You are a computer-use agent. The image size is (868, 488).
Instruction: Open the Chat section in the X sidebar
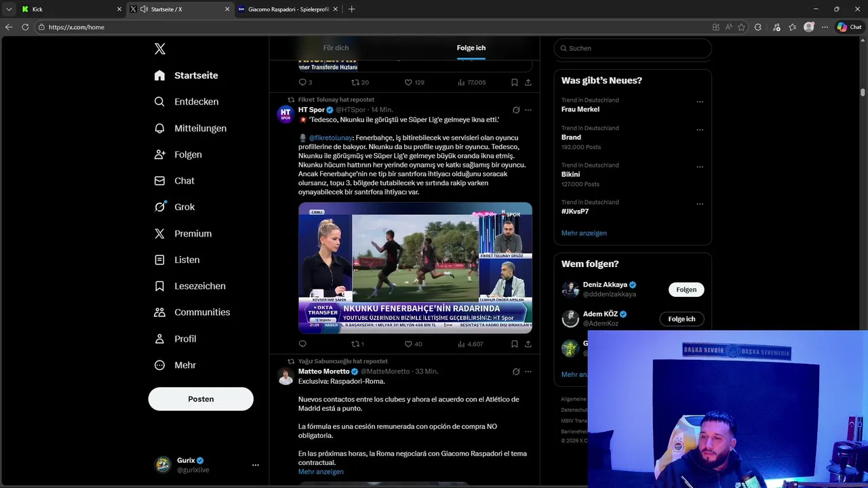[x=174, y=181]
